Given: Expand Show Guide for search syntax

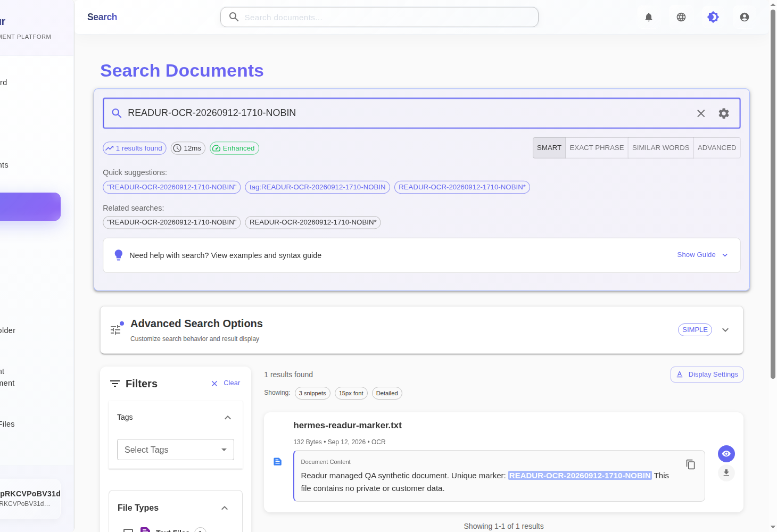Looking at the screenshot, I should (702, 255).
